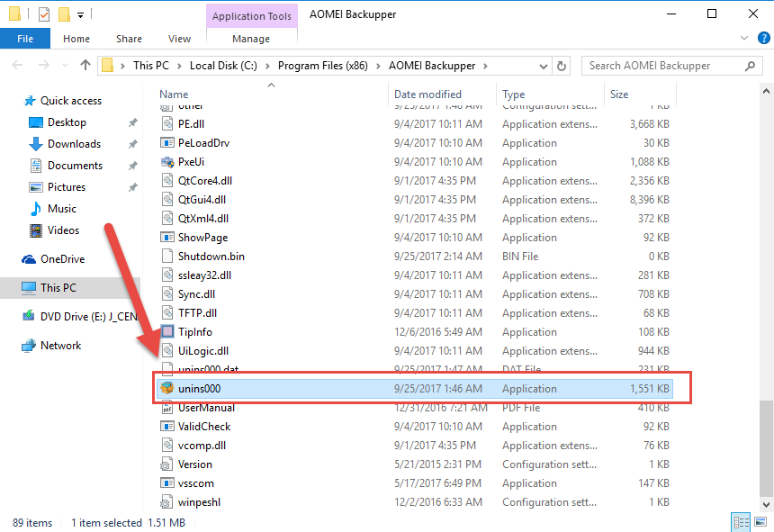Click the Properties icon in Quick Access Toolbar

coord(43,14)
